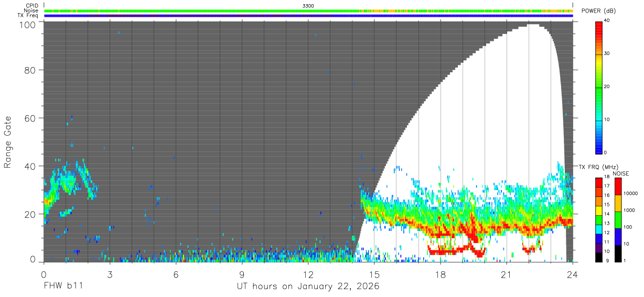644x297 pixels.
Task: Click the hour 9 tick label
Action: (242, 273)
